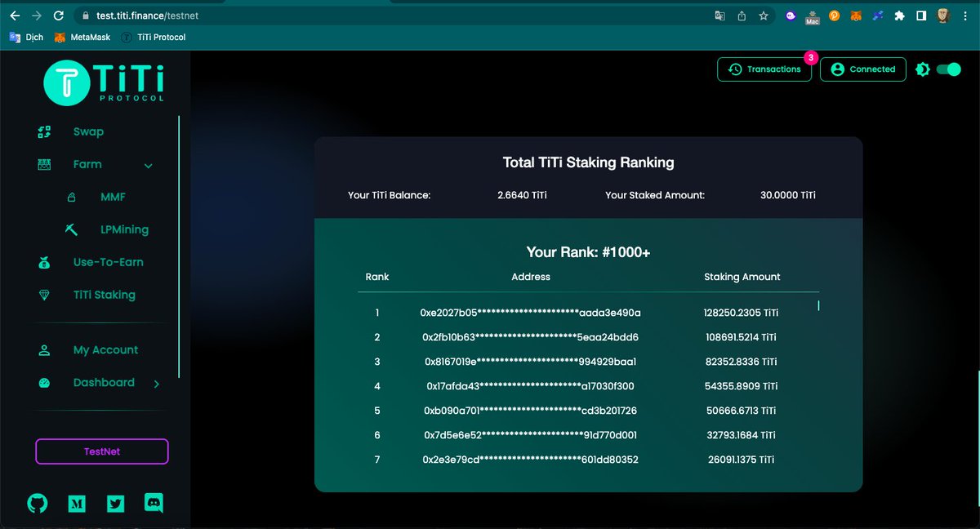The height and width of the screenshot is (529, 980).
Task: Click the 2.6640 TiTi balance value
Action: pos(522,195)
